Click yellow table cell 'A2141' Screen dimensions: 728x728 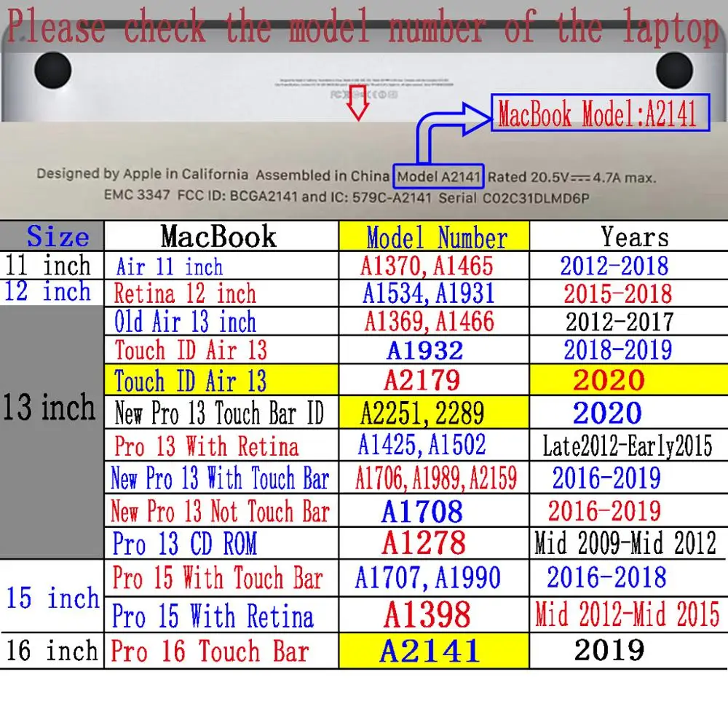click(x=434, y=650)
